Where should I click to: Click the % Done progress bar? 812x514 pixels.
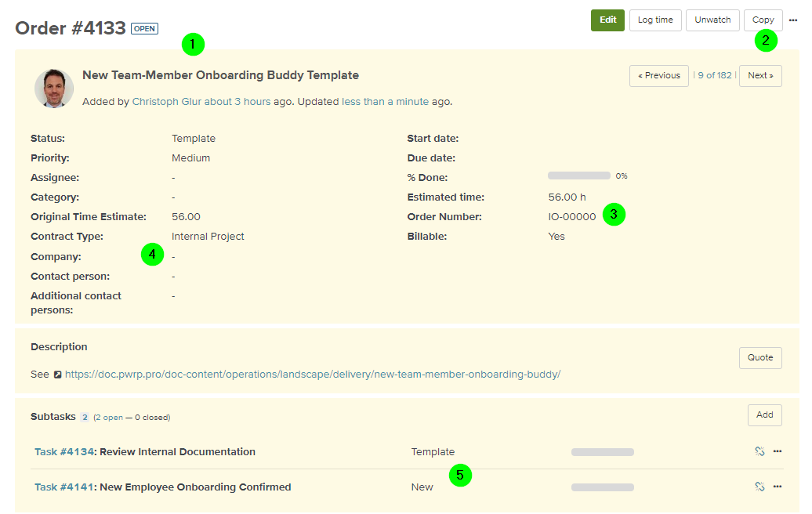[579, 176]
